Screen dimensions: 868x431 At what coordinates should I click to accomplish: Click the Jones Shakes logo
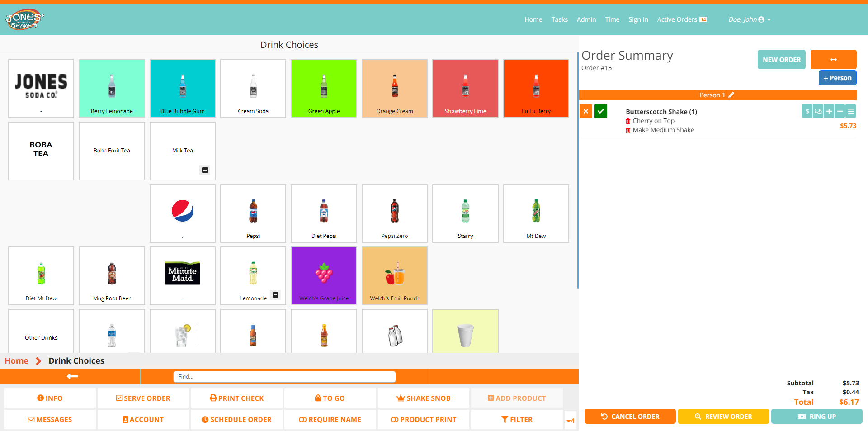(24, 19)
